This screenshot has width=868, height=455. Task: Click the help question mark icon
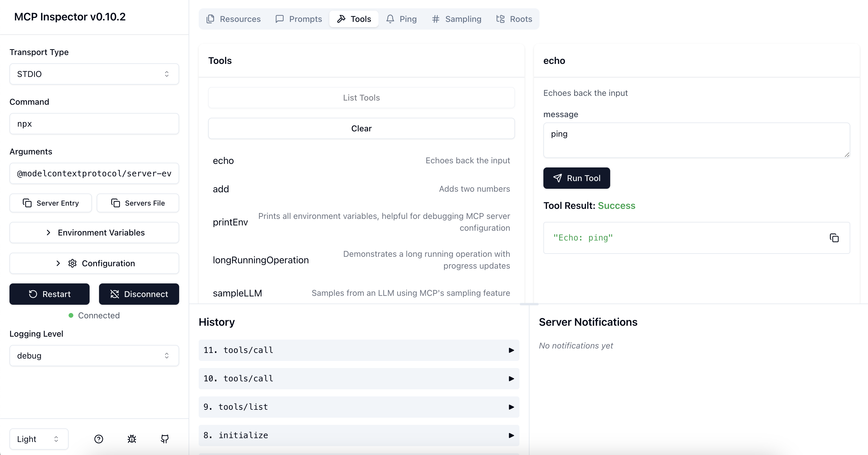click(98, 439)
